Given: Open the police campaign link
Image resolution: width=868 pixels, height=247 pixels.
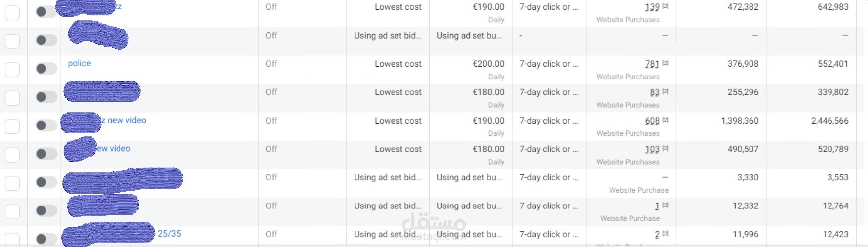Looking at the screenshot, I should click(79, 63).
